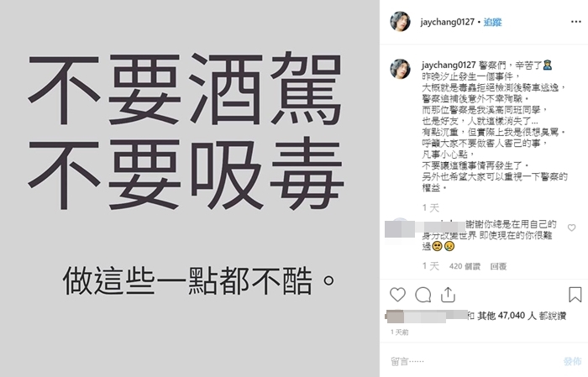Like the post with the heart icon
The image size is (588, 377).
coord(397,295)
